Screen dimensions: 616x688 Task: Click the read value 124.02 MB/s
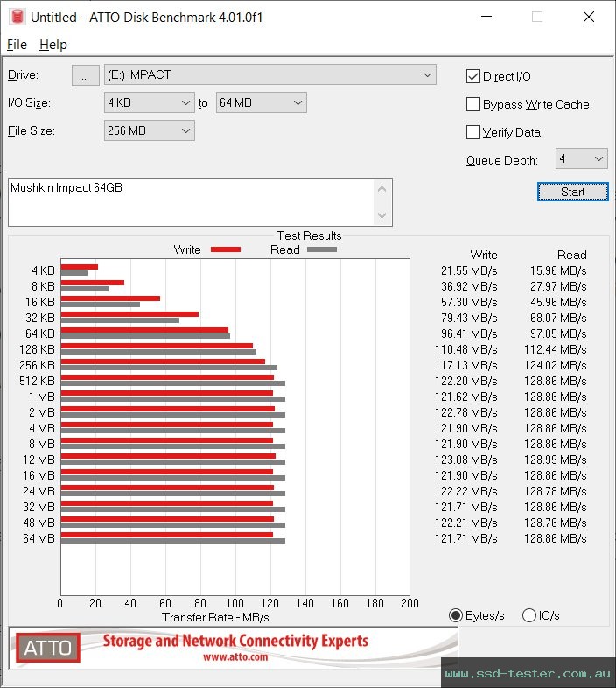click(x=555, y=365)
